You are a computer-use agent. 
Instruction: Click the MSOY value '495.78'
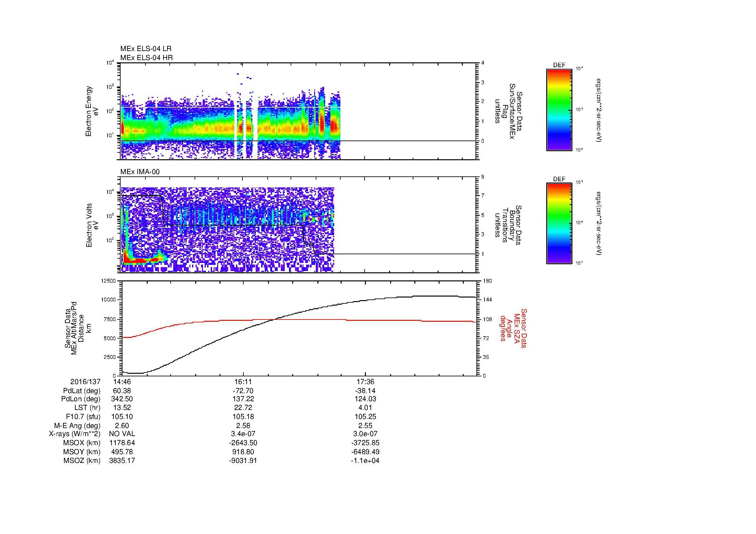(x=122, y=452)
